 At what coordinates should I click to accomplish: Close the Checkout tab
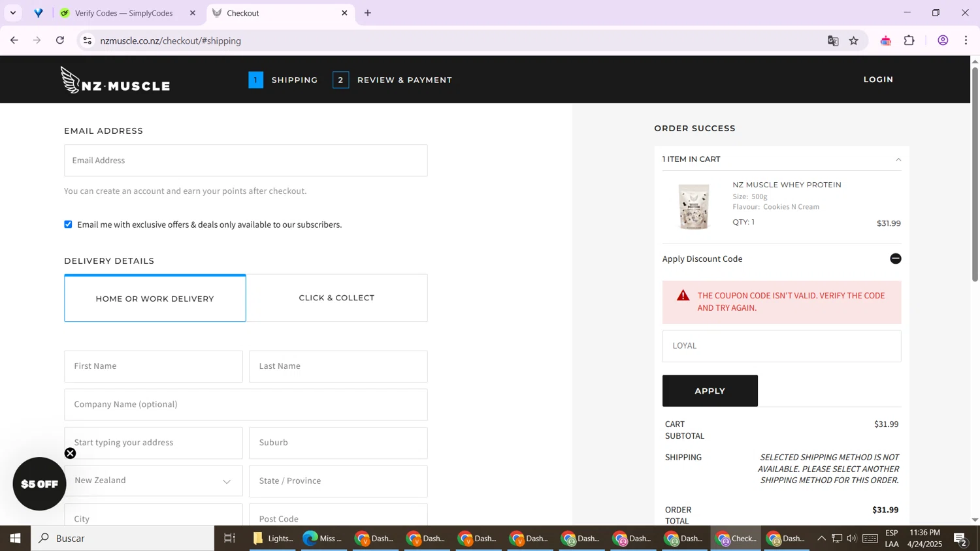[344, 13]
